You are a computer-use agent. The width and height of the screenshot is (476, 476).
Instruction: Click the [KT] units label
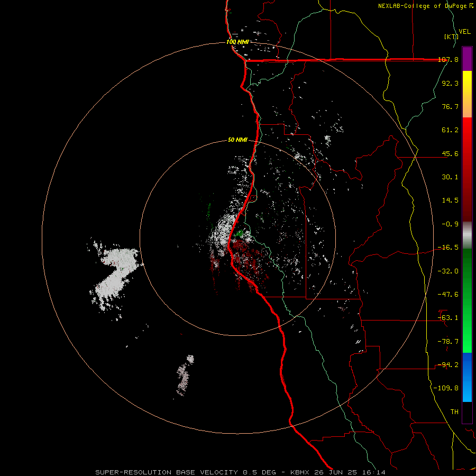coord(451,36)
